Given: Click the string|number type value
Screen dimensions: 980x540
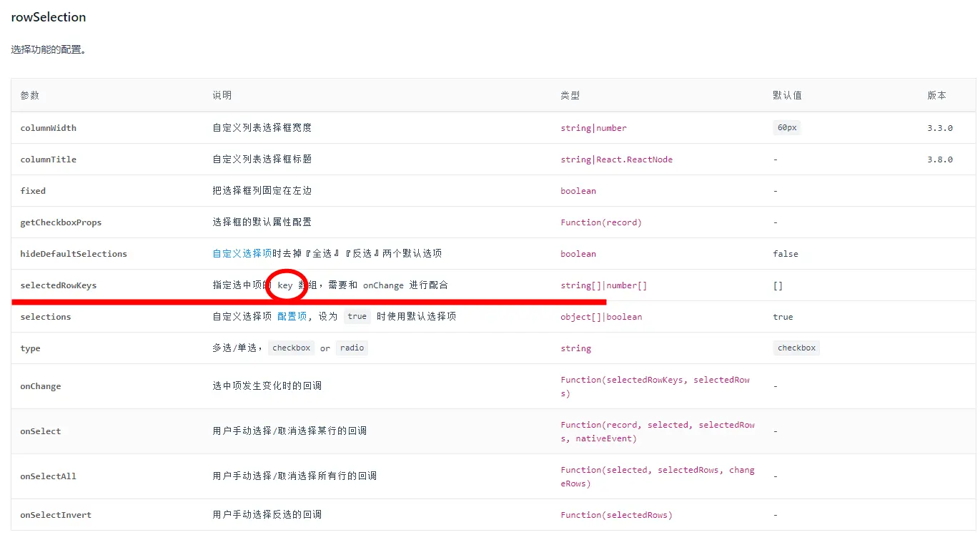Looking at the screenshot, I should (x=594, y=128).
